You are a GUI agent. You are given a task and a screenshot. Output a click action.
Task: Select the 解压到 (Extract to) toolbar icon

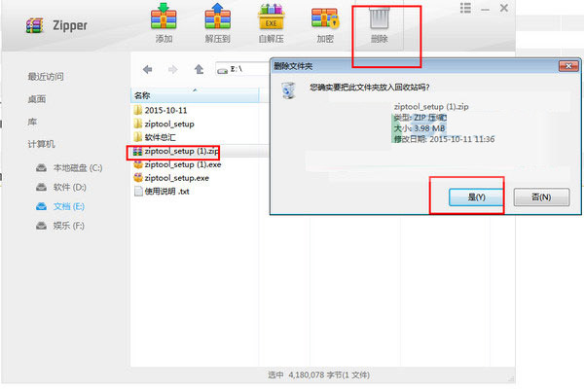click(217, 18)
